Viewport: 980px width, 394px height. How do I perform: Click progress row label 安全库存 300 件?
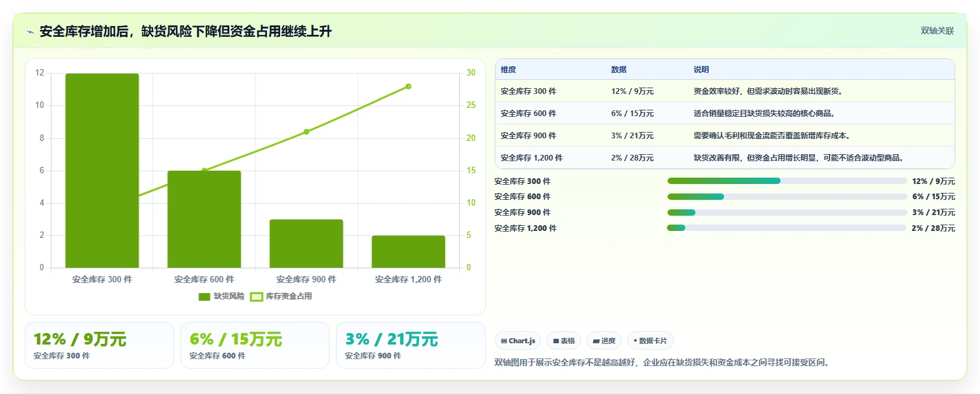coord(522,181)
